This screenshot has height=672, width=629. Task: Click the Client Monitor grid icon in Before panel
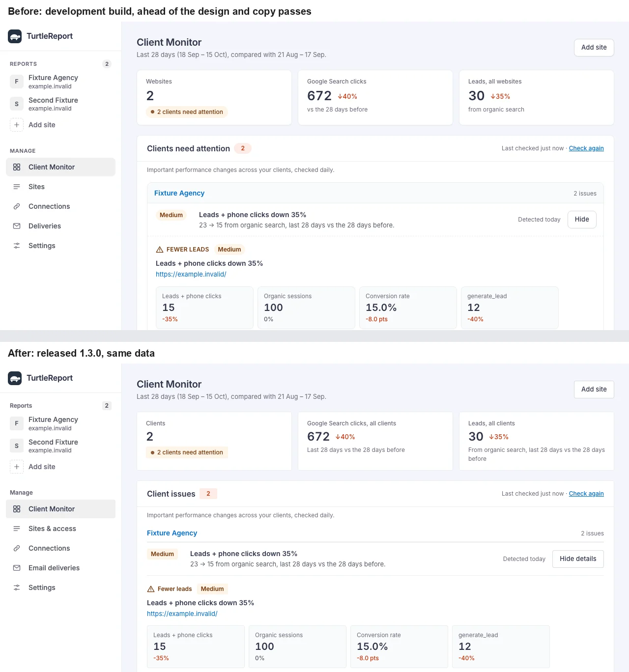(x=17, y=167)
